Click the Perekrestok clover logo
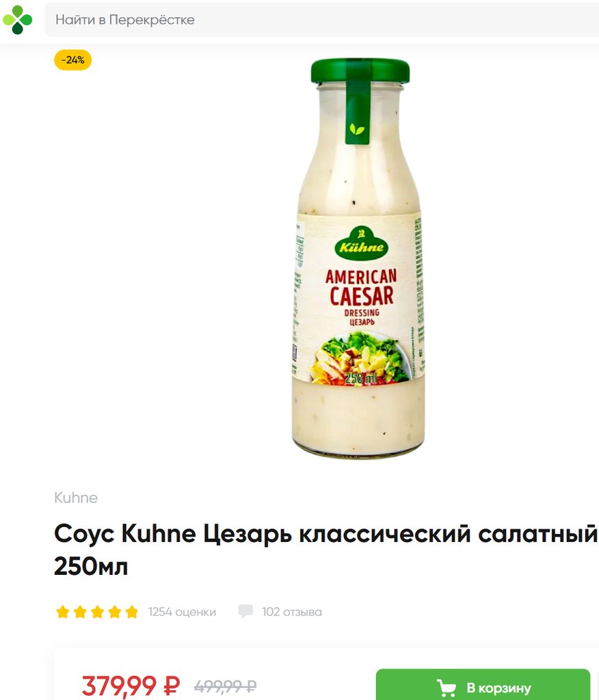The height and width of the screenshot is (700, 599). [17, 20]
